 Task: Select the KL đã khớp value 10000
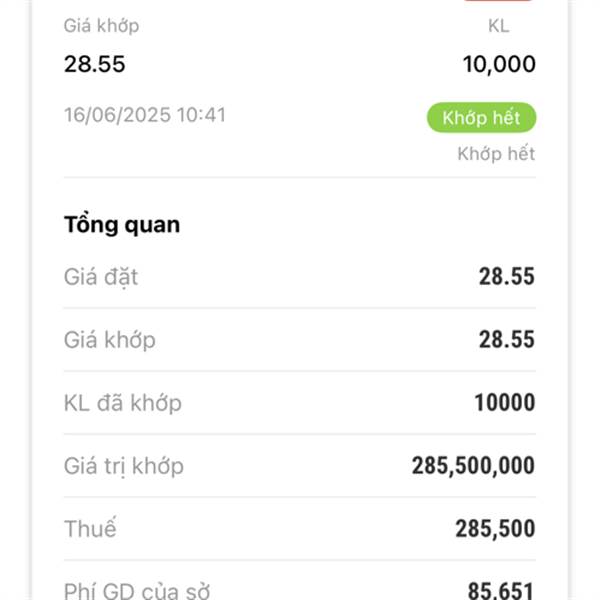504,403
